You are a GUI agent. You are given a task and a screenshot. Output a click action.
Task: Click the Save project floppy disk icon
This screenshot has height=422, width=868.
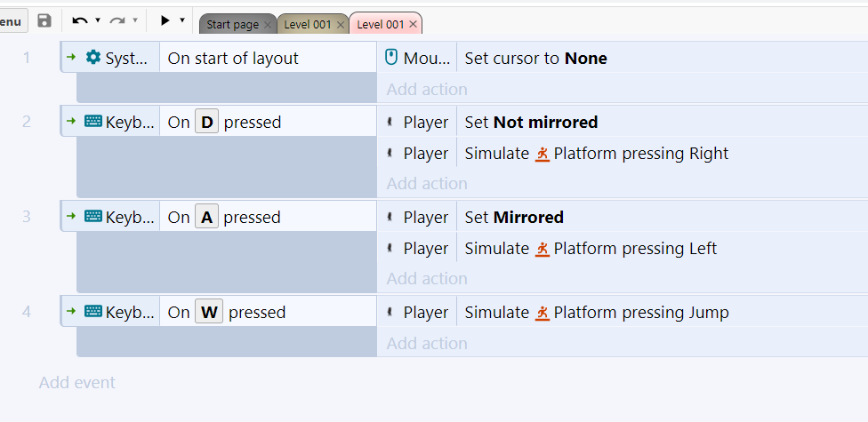tap(44, 21)
